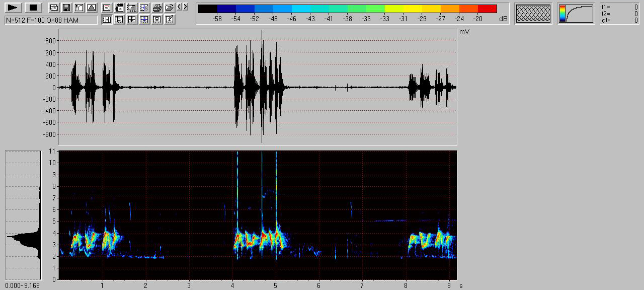
Task: Toggle the horizontal-lines cursor mode button
Action: [119, 20]
